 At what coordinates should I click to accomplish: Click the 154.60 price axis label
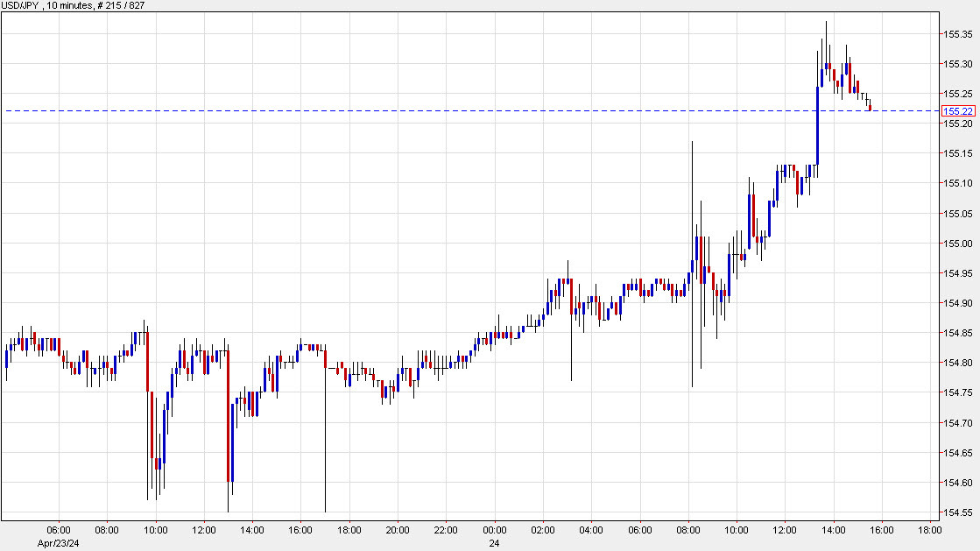tap(957, 483)
